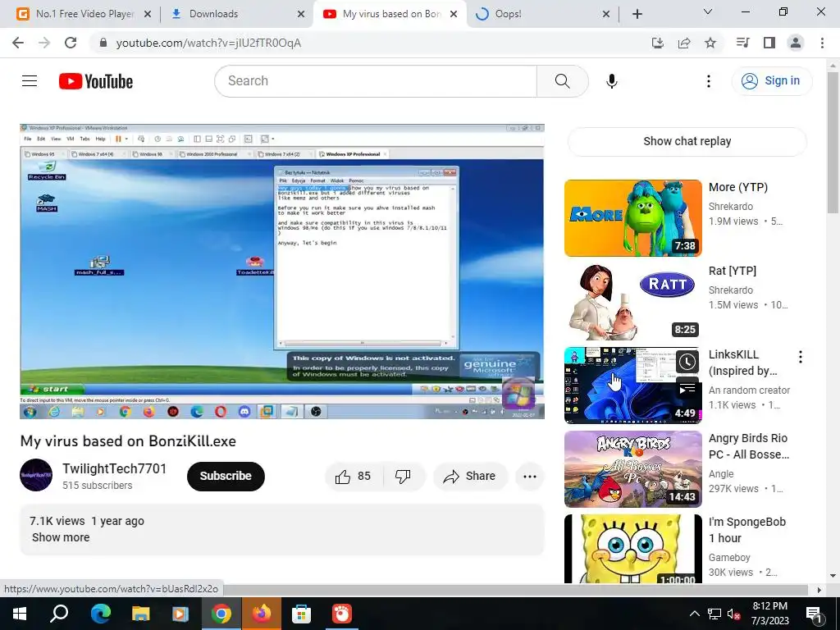
Task: Go to YouTube home via logo
Action: pos(96,81)
